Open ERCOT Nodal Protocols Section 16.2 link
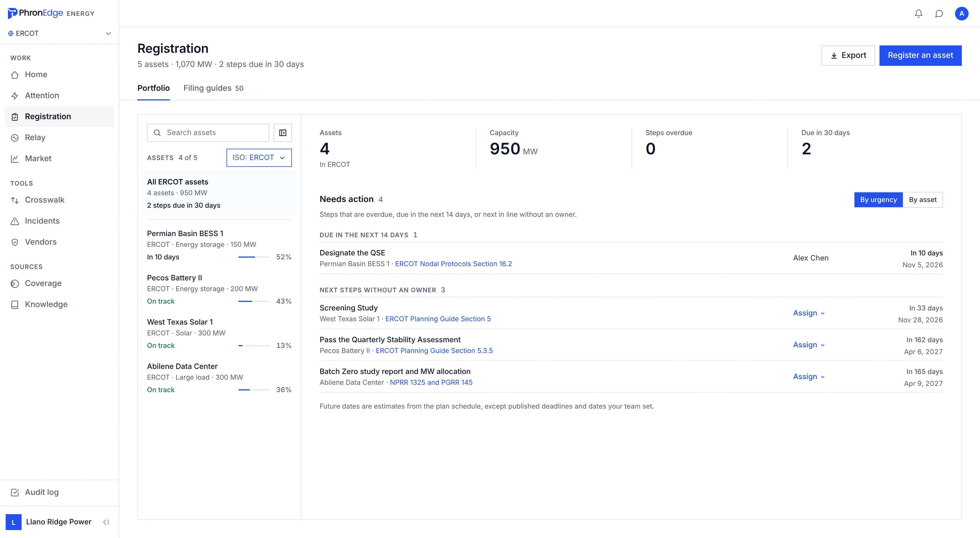 coord(453,264)
